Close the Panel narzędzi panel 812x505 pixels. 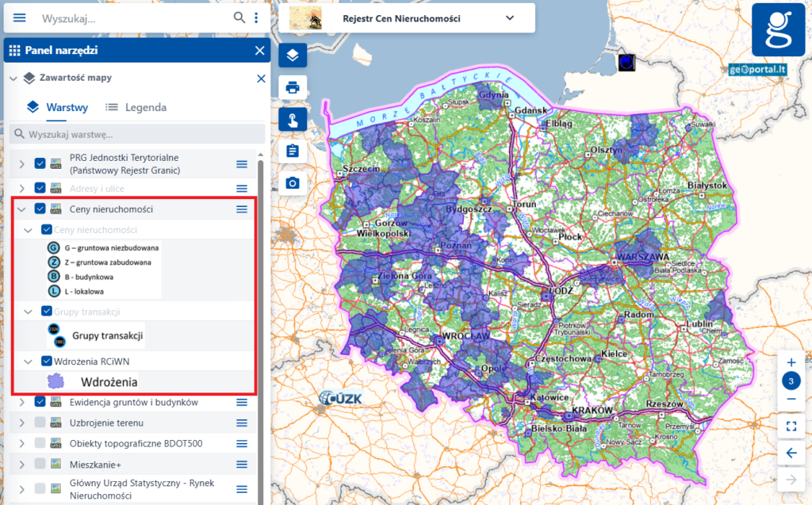[x=259, y=51]
